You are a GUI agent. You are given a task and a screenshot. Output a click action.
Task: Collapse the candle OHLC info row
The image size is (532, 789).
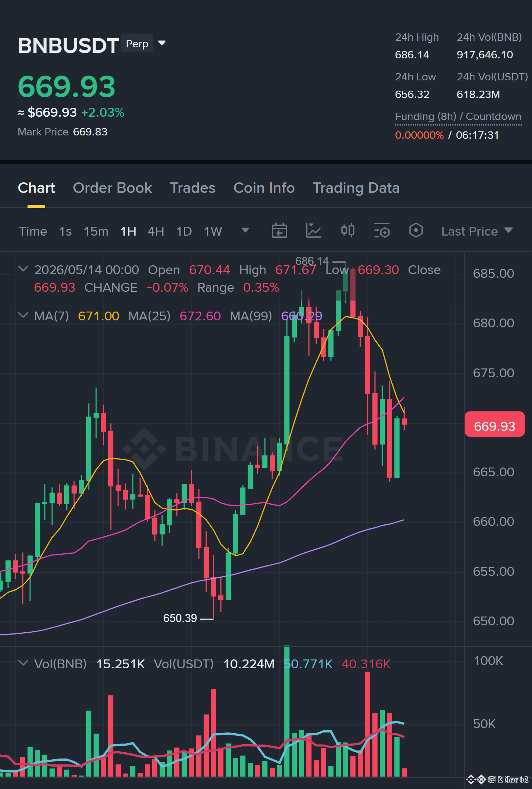click(23, 269)
